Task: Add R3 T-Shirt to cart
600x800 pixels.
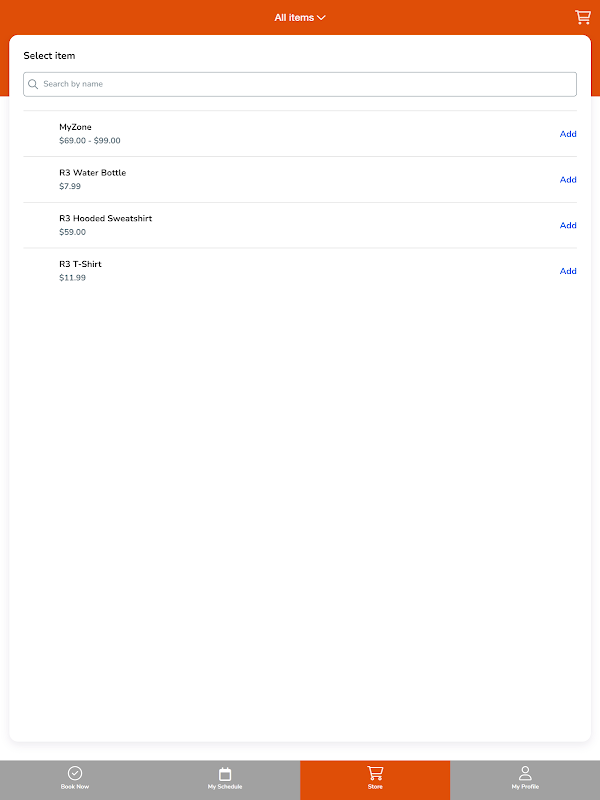Action: (568, 271)
